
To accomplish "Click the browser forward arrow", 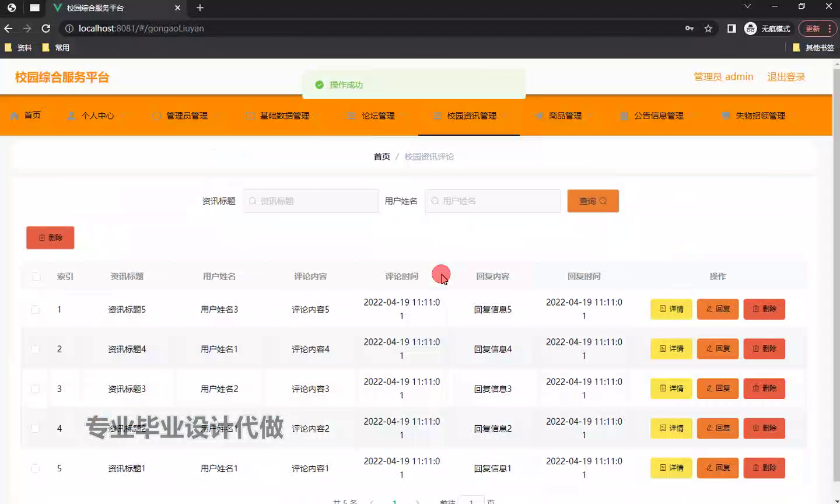I will click(x=27, y=28).
